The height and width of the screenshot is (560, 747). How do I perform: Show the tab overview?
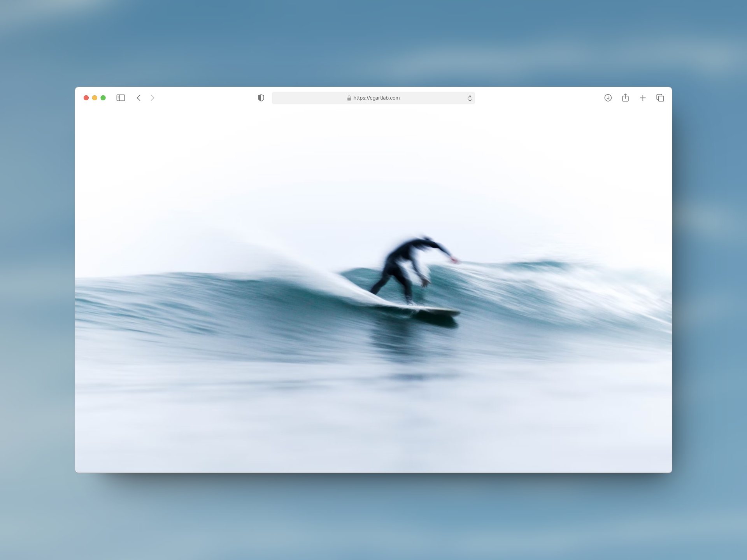660,98
